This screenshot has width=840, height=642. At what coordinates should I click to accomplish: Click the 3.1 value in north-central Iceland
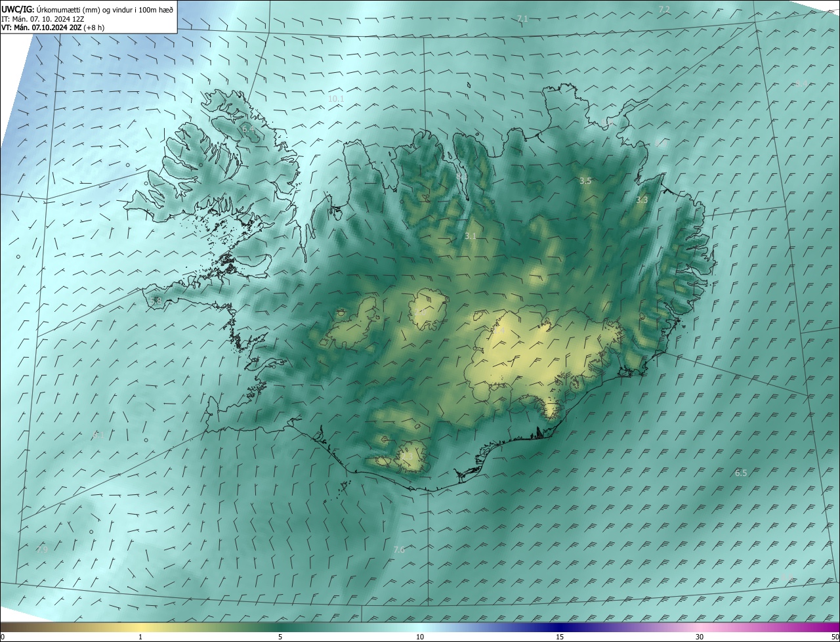[x=471, y=235]
